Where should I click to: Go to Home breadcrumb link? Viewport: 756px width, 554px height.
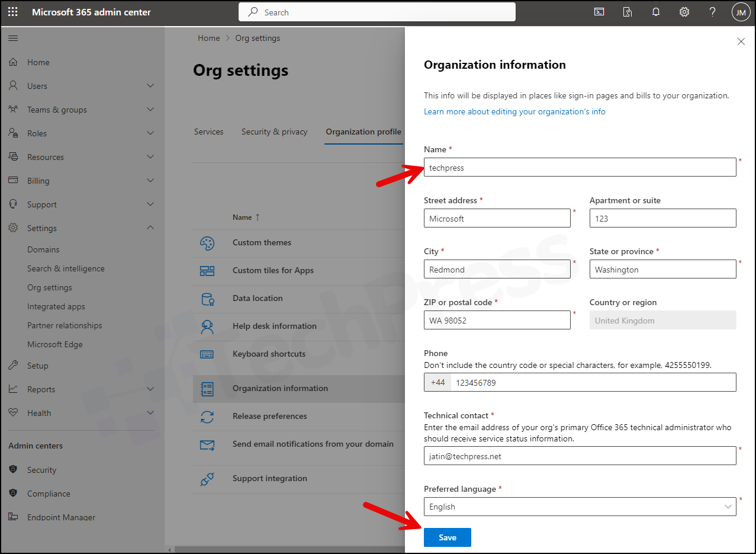pos(209,38)
